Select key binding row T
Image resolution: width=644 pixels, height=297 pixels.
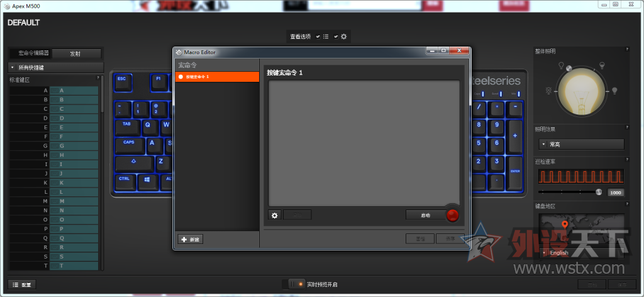(54, 266)
